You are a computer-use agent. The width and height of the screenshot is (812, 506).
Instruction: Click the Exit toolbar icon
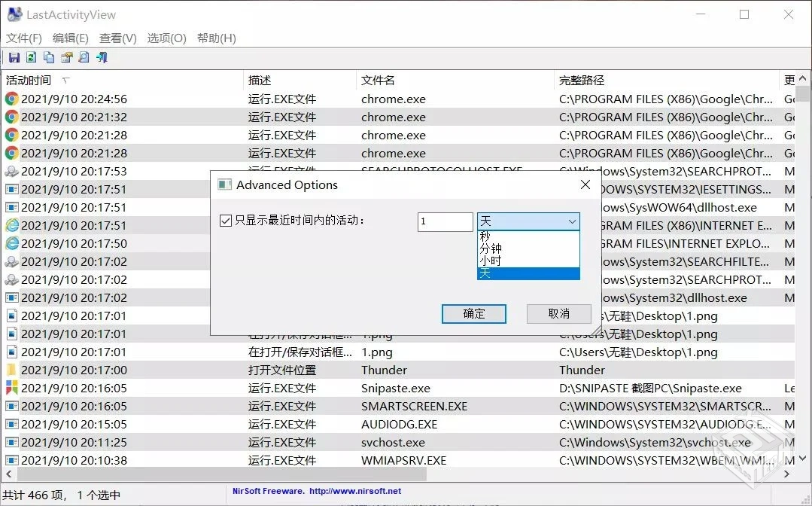tap(102, 57)
